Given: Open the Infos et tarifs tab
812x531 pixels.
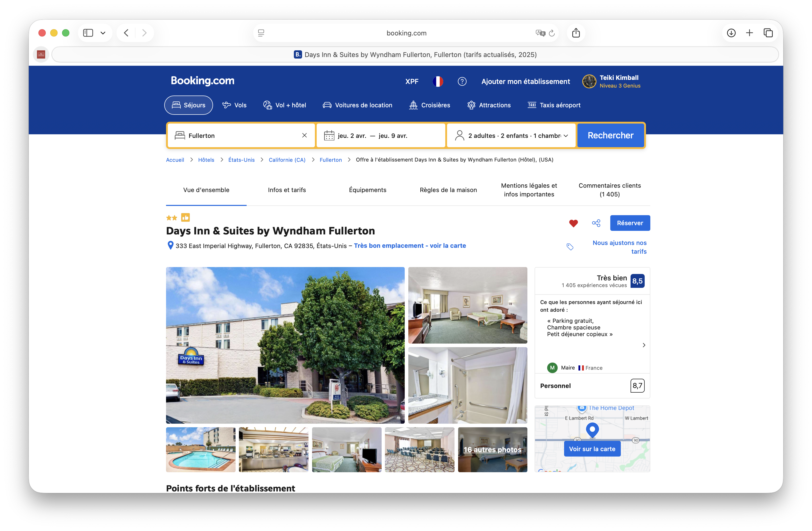Looking at the screenshot, I should pyautogui.click(x=287, y=190).
